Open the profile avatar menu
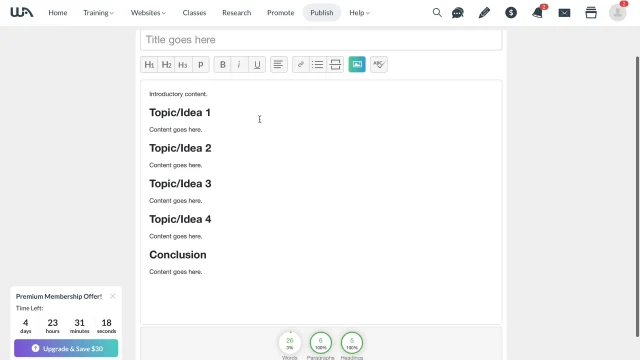Viewport: 640px width, 360px height. tap(618, 13)
